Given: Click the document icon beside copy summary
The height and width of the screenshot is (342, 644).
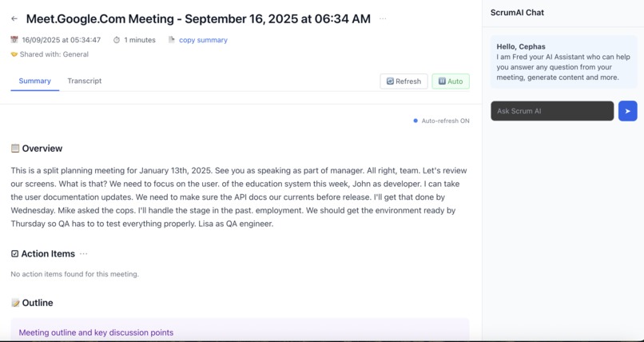Looking at the screenshot, I should coord(172,40).
